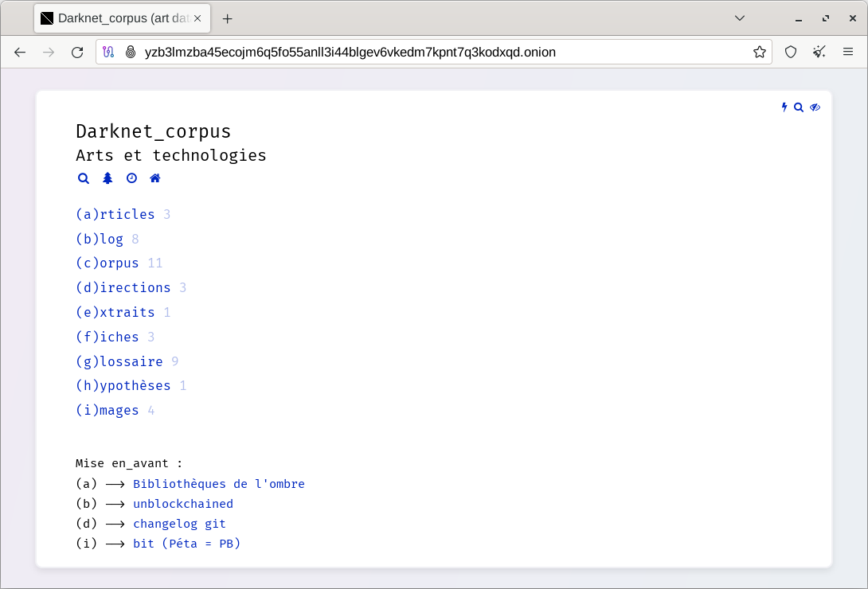This screenshot has height=589, width=868.
Task: Open search from the top-right magnifier icon
Action: tap(799, 107)
